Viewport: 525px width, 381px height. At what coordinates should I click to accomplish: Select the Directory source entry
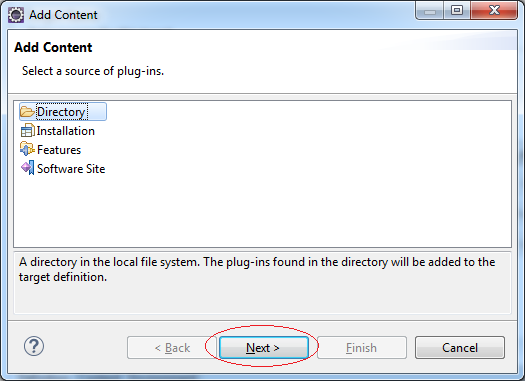pyautogui.click(x=63, y=111)
